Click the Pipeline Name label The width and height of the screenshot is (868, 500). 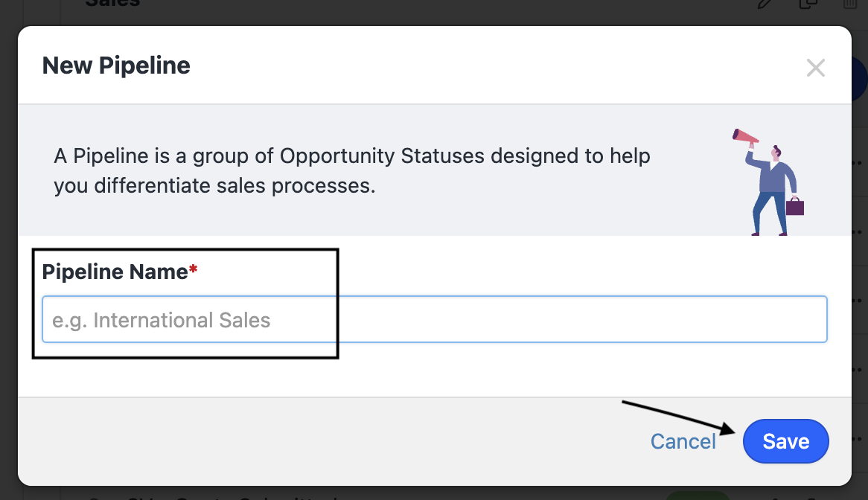tap(115, 272)
